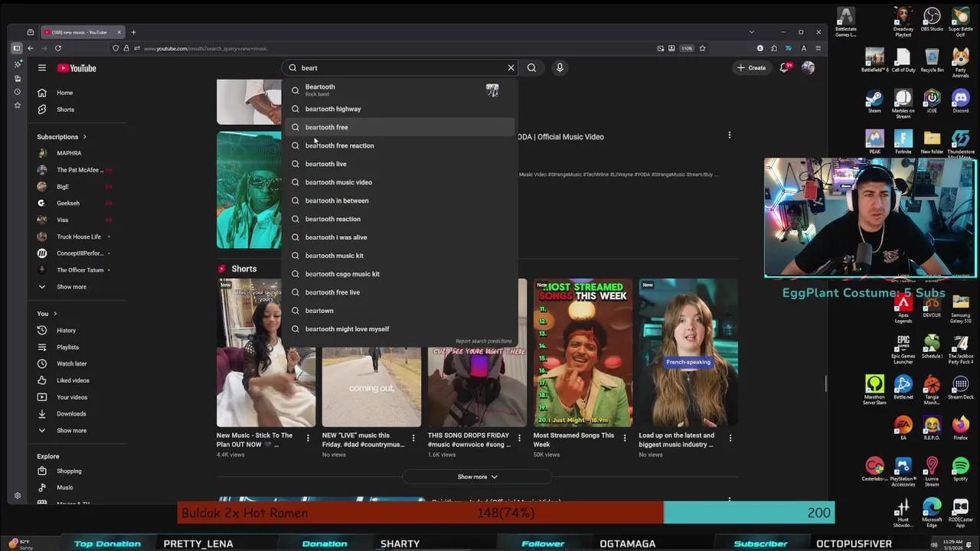Click the YouTube search input field
980x551 pixels.
tap(400, 68)
